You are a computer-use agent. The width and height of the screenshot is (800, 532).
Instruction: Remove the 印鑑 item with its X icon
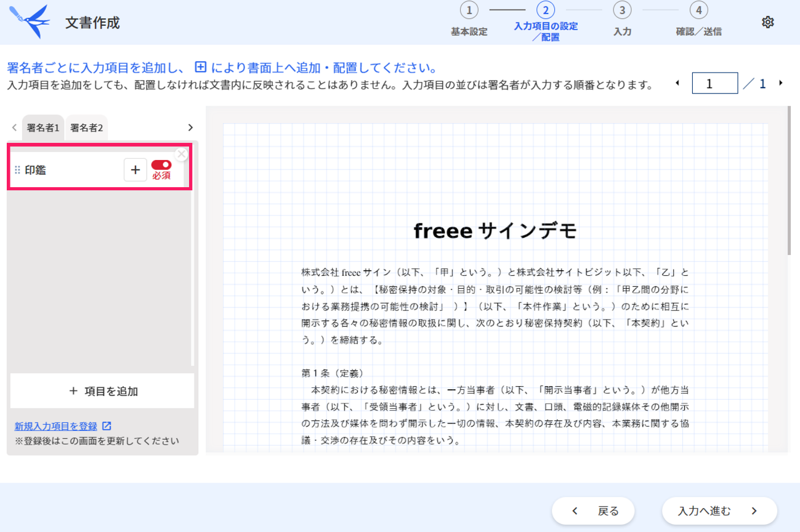[x=181, y=155]
